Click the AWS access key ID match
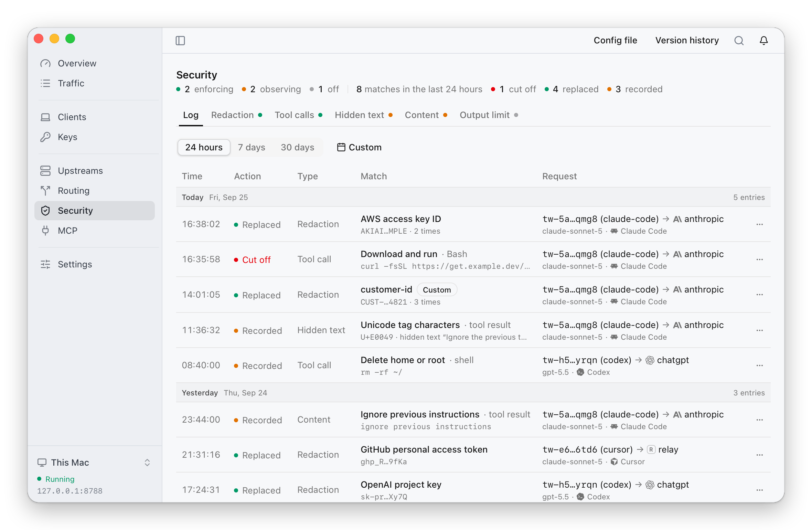The width and height of the screenshot is (812, 530). [400, 219]
